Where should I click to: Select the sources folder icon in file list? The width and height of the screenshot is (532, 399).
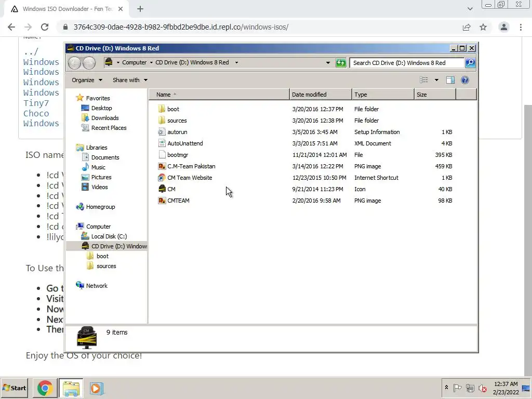[x=162, y=121]
